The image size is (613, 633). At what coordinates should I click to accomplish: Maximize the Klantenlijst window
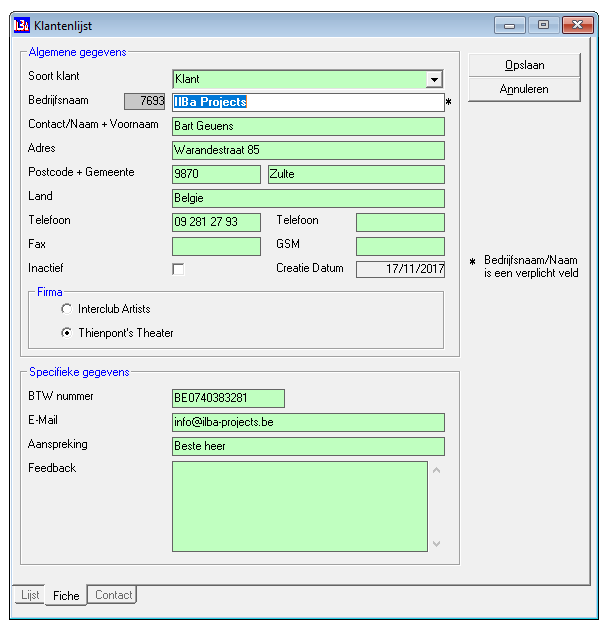click(544, 25)
